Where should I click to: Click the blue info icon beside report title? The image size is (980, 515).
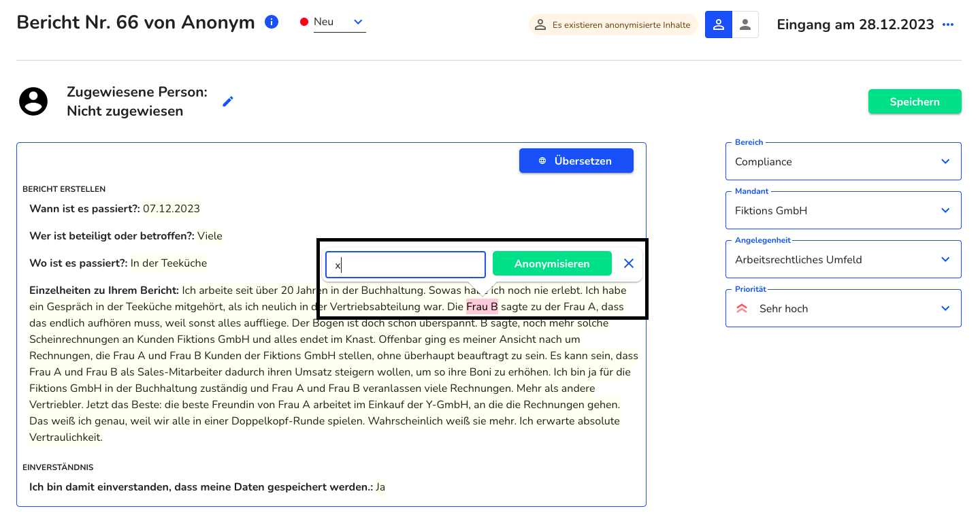pyautogui.click(x=271, y=22)
